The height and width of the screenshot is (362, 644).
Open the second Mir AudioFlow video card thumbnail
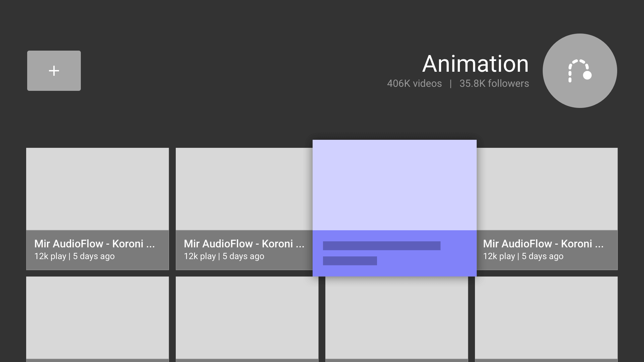tap(244, 189)
